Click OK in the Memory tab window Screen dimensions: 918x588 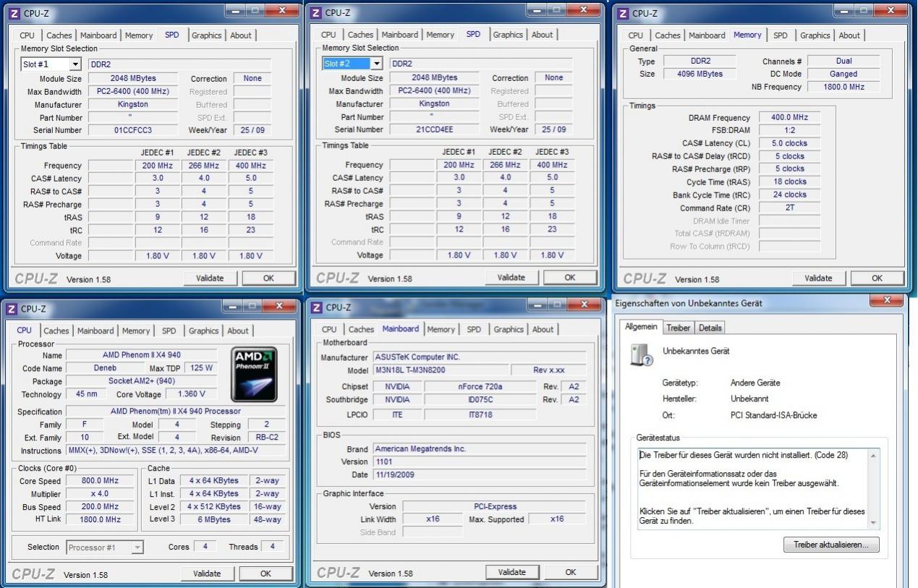(877, 278)
